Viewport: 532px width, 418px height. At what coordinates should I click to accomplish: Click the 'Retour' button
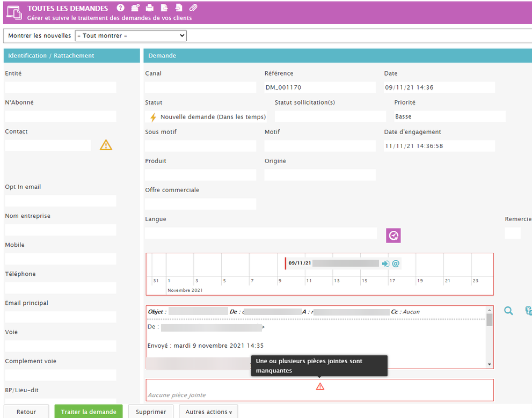26,412
